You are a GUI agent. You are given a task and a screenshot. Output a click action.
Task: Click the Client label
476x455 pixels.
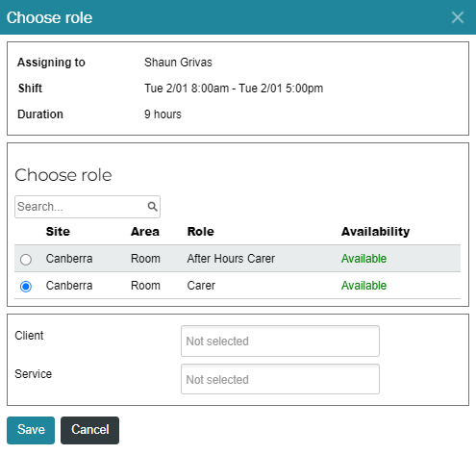point(29,336)
